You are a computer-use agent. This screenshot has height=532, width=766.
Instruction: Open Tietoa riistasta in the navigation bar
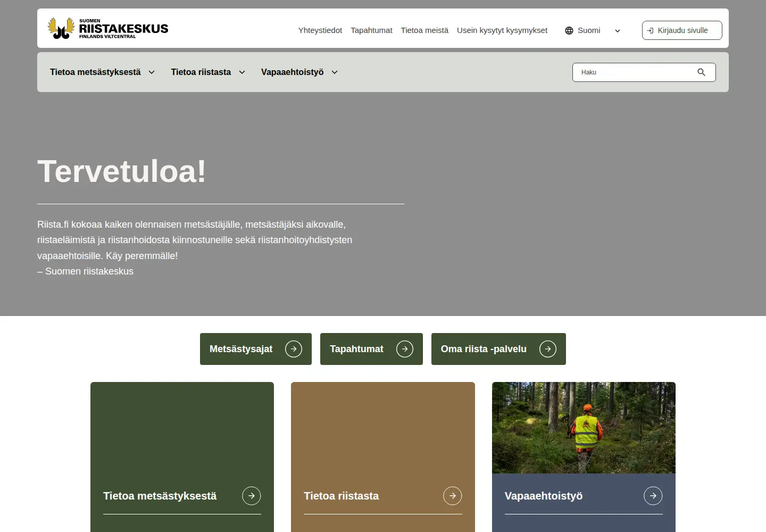201,72
